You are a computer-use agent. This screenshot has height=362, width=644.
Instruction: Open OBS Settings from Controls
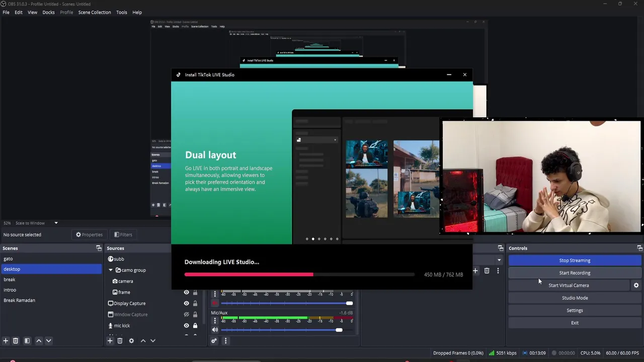(x=575, y=310)
